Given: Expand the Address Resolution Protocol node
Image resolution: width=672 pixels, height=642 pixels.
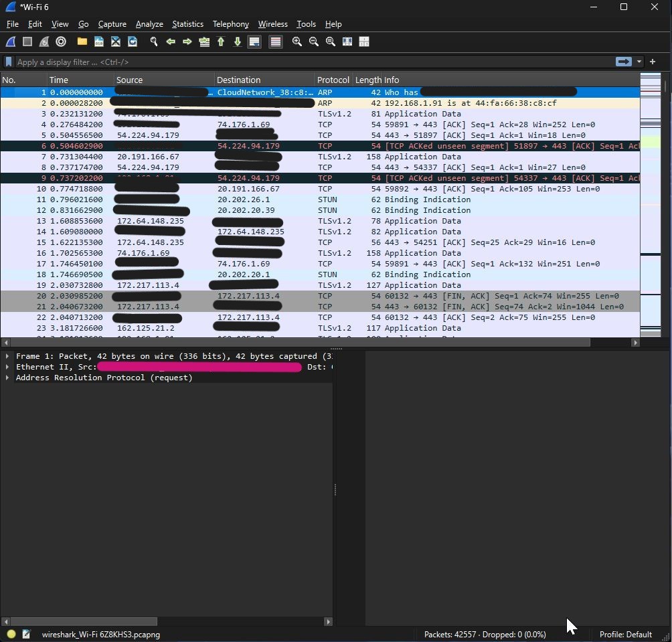Looking at the screenshot, I should [x=7, y=378].
